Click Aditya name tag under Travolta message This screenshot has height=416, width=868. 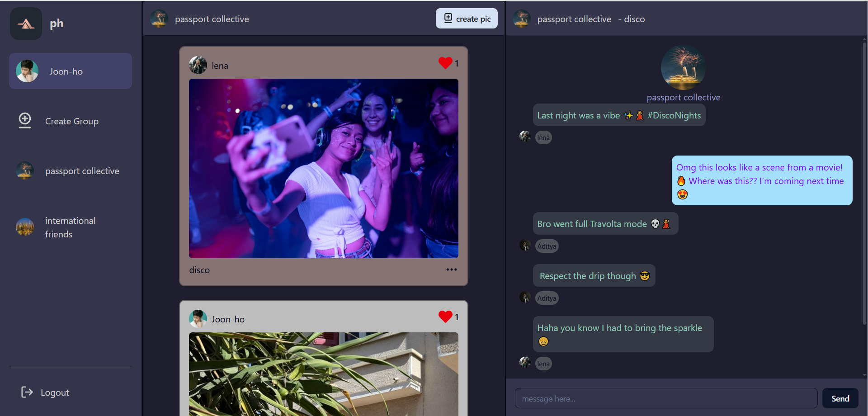click(547, 246)
